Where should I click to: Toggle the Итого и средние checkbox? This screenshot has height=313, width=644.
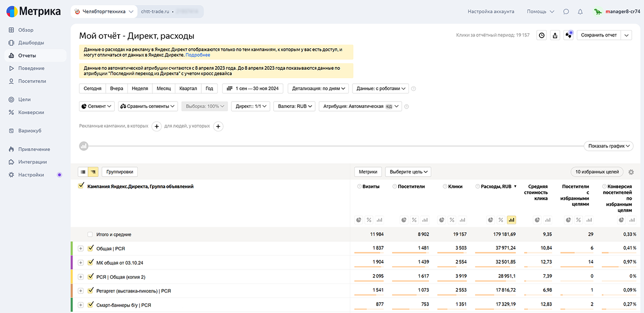(x=91, y=235)
